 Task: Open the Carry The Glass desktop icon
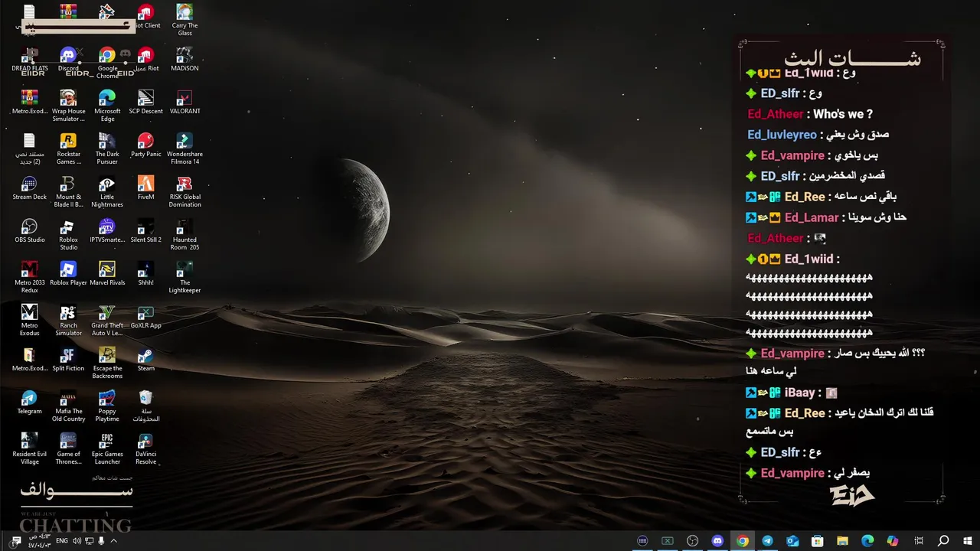185,20
